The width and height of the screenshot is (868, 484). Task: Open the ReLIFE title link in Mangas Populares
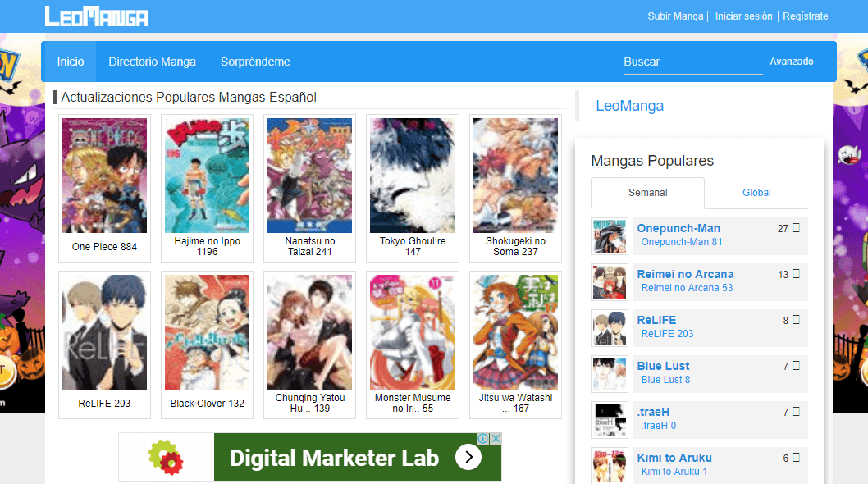click(x=656, y=320)
